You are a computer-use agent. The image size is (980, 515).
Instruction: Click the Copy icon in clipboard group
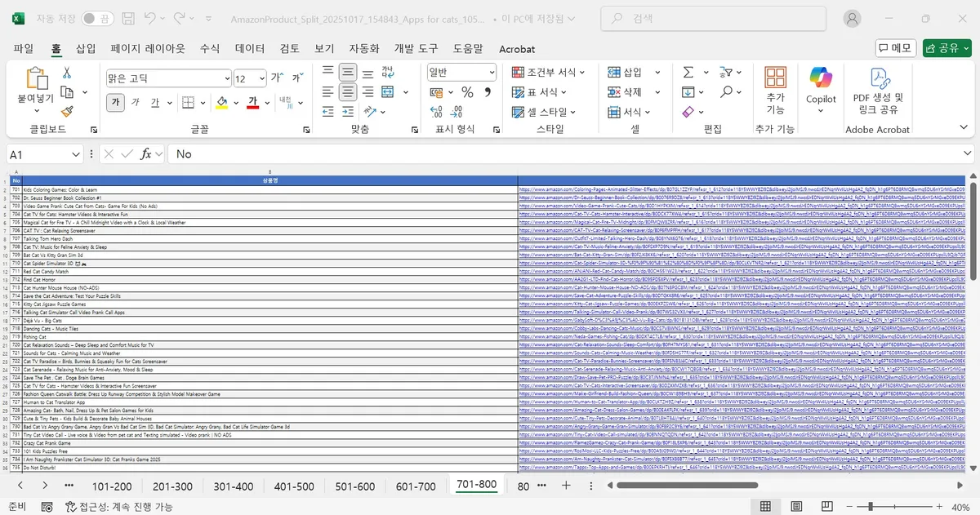pyautogui.click(x=67, y=92)
